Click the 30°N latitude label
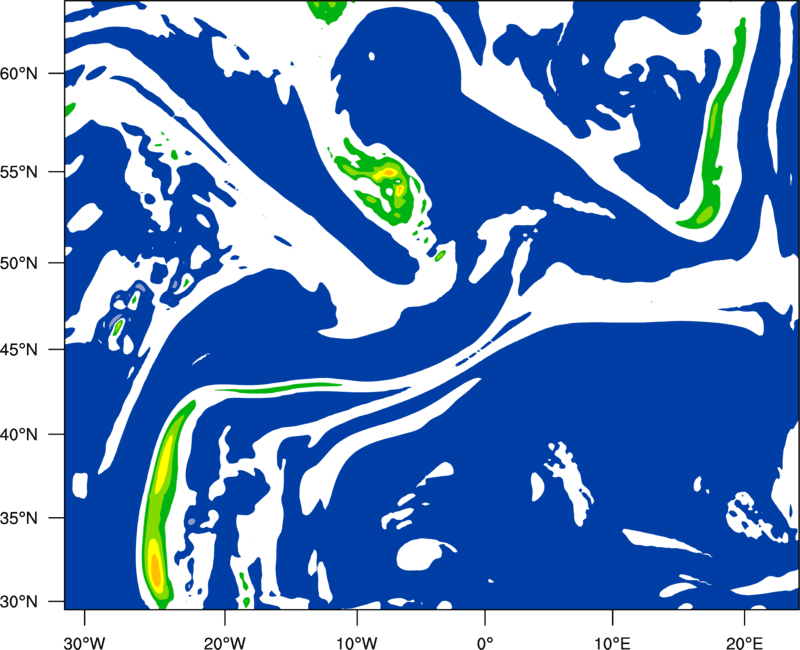Screen dimensions: 800x650 click(x=19, y=602)
